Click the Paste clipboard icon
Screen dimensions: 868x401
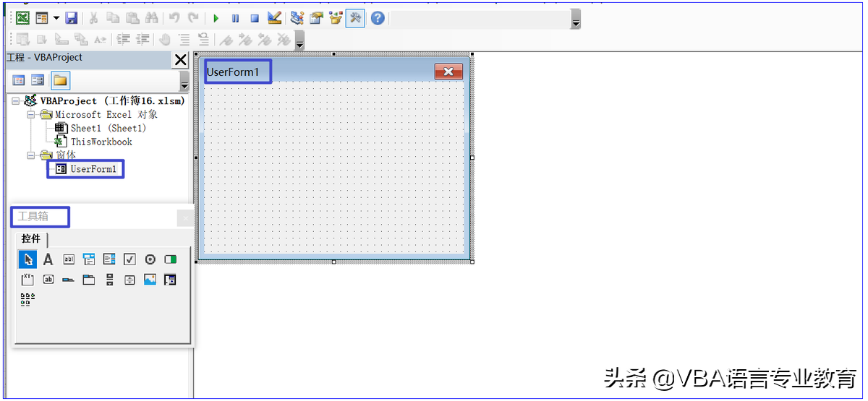(133, 18)
